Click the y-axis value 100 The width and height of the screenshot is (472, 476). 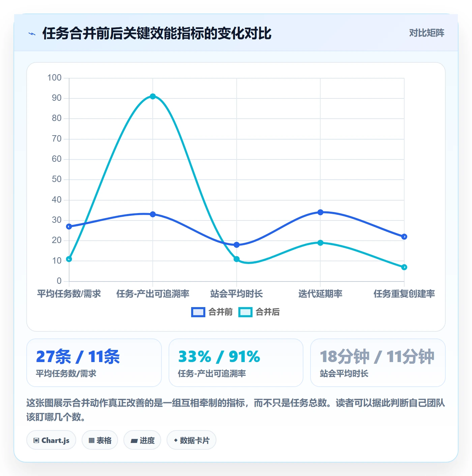[x=54, y=78]
